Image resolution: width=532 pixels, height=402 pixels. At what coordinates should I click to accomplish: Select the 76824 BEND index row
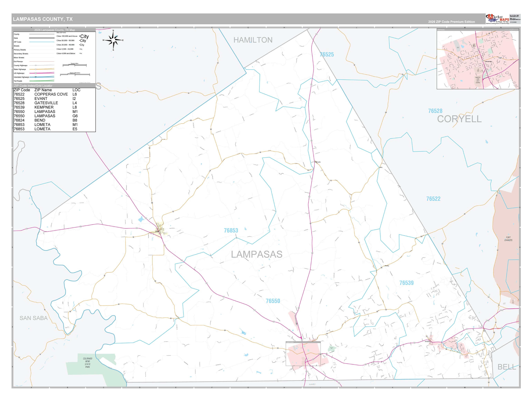[x=54, y=120]
